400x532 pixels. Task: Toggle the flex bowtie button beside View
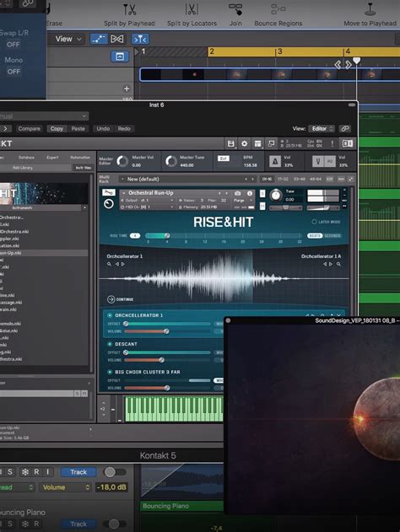click(x=116, y=39)
